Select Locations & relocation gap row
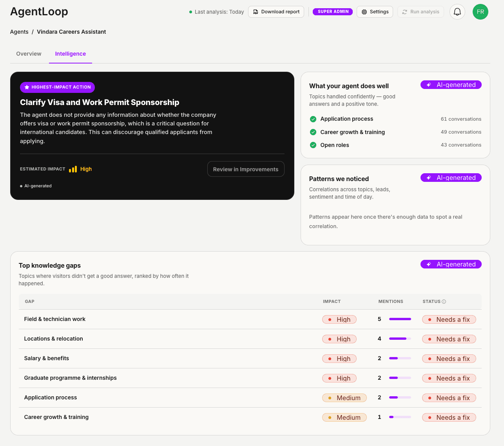Viewport: 504px width, 446px height. (x=250, y=339)
